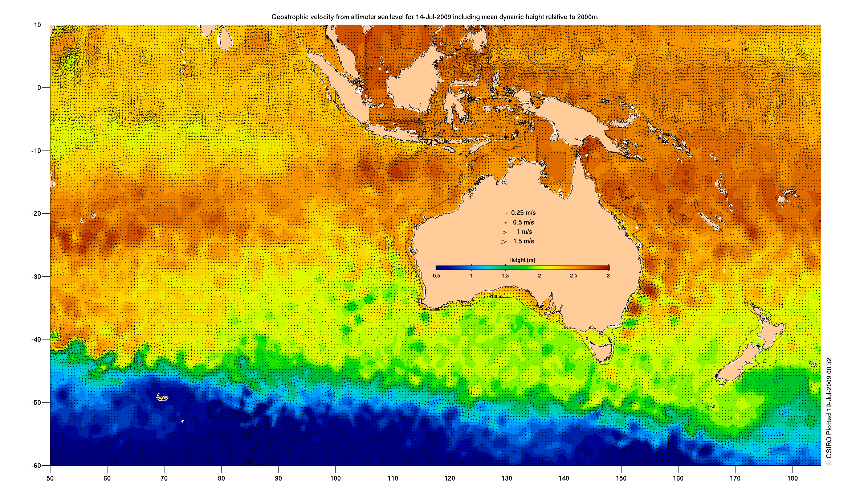Screen dimensions: 868x490
Task: Click the colorbar tick label "2.5"
Action: click(x=574, y=276)
